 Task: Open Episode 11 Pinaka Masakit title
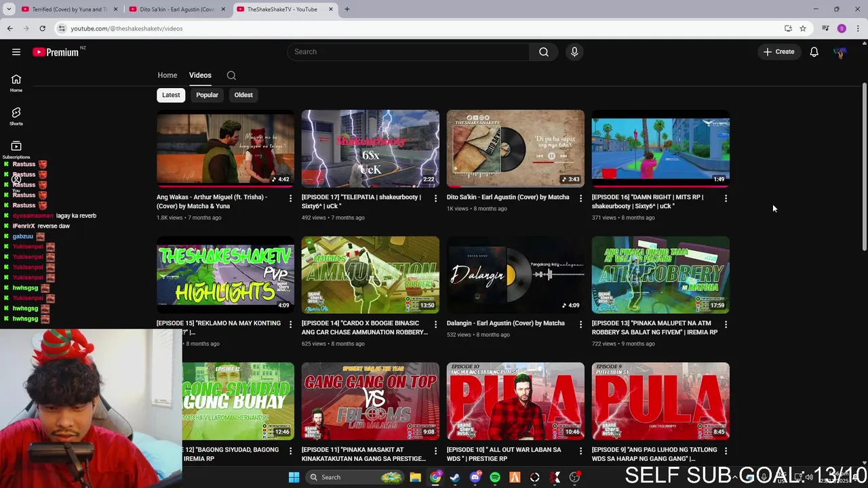coord(363,454)
